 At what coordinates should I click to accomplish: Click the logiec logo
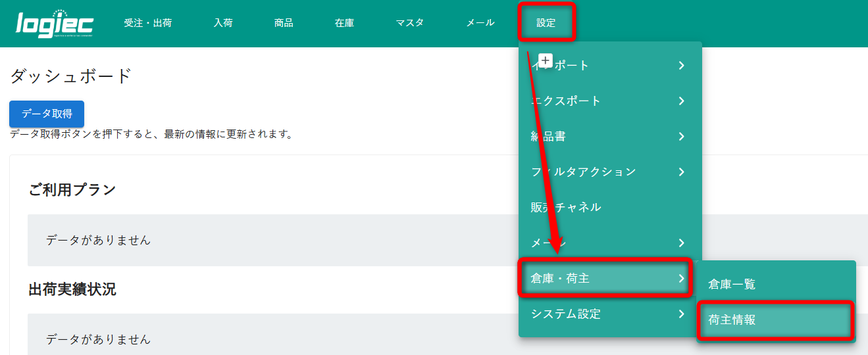55,24
